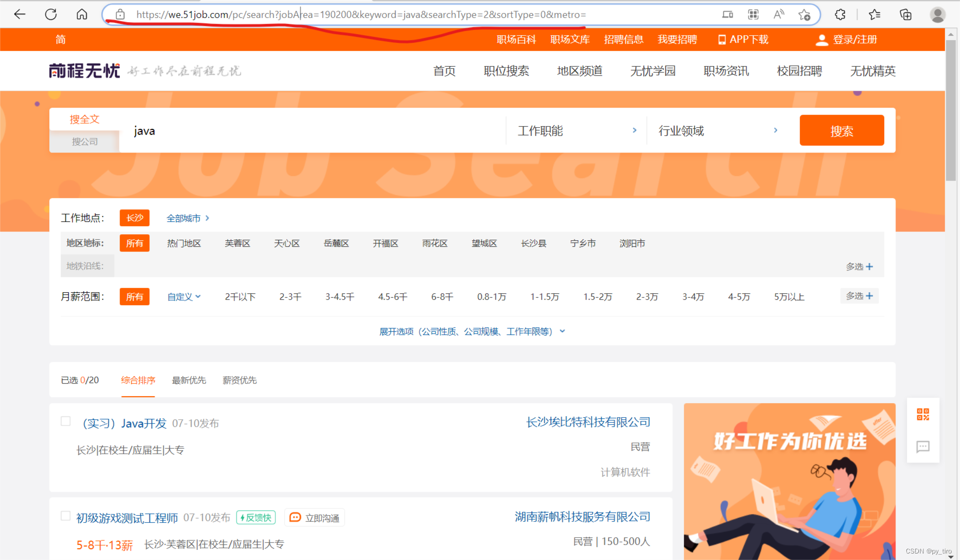960x560 pixels.
Task: Open the chat bubble icon below the QR code
Action: pos(923,447)
